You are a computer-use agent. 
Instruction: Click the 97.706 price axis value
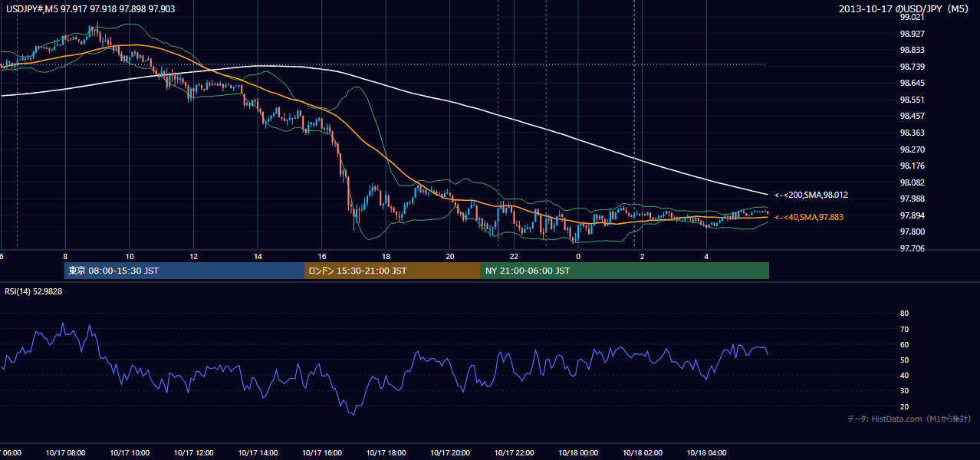click(x=911, y=248)
